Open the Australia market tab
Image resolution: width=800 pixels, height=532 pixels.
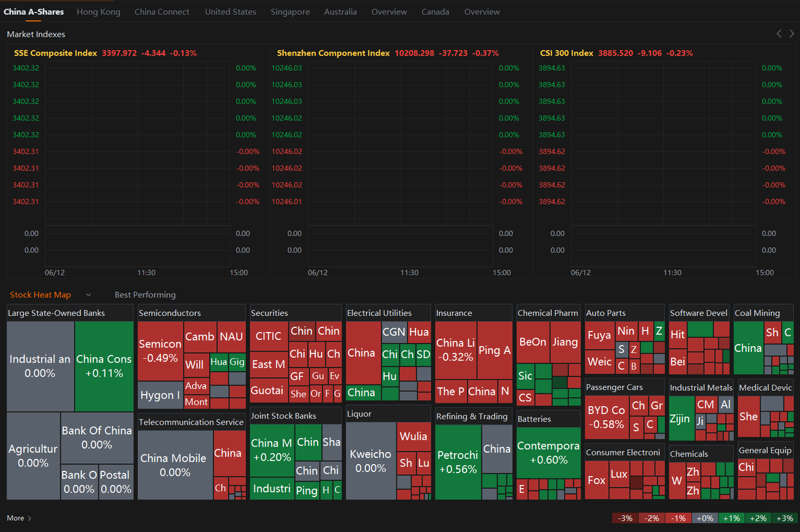[x=340, y=11]
